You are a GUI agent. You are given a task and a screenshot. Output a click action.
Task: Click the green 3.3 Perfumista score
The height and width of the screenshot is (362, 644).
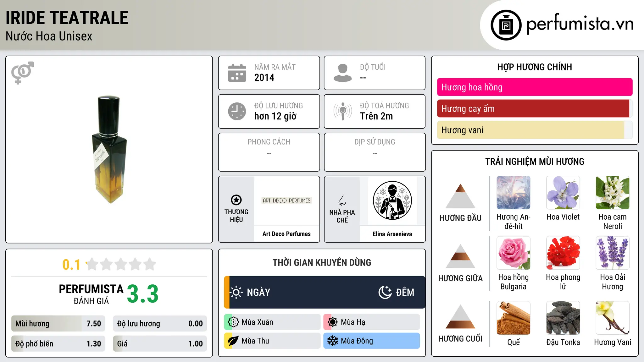coord(143,294)
